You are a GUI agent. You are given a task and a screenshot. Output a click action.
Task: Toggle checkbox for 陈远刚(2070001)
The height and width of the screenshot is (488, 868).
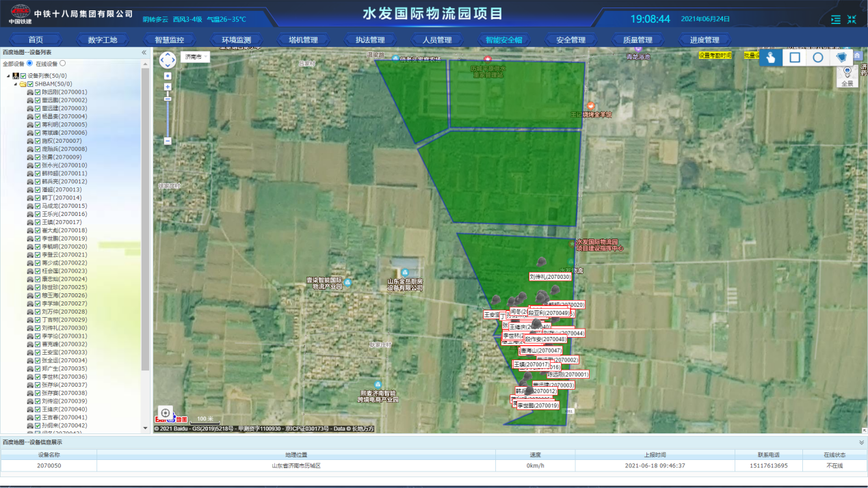point(38,92)
